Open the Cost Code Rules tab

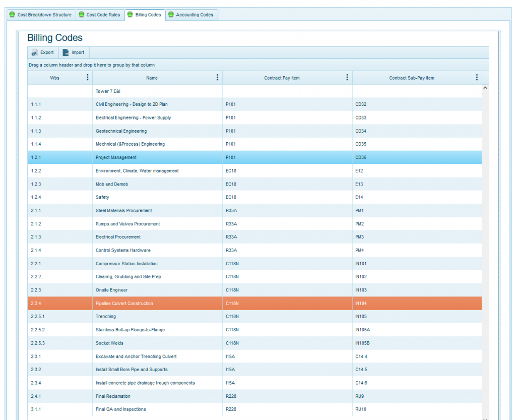(x=103, y=15)
